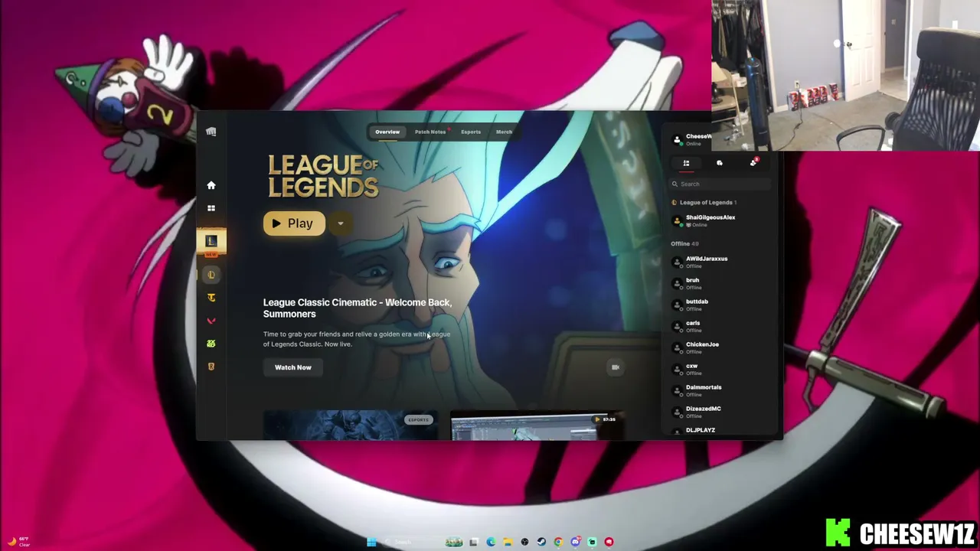Collapse the League of Legends friends group
This screenshot has height=551, width=980.
click(x=704, y=203)
